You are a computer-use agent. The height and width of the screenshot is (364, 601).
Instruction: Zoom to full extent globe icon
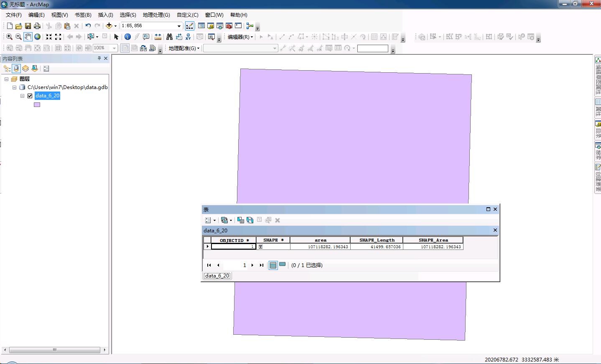coord(37,37)
